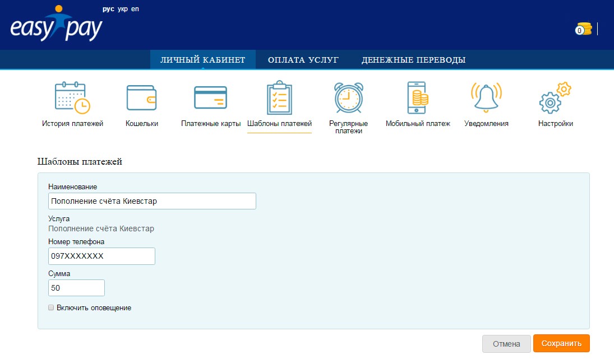Click the Мобильный платеж label

point(418,124)
